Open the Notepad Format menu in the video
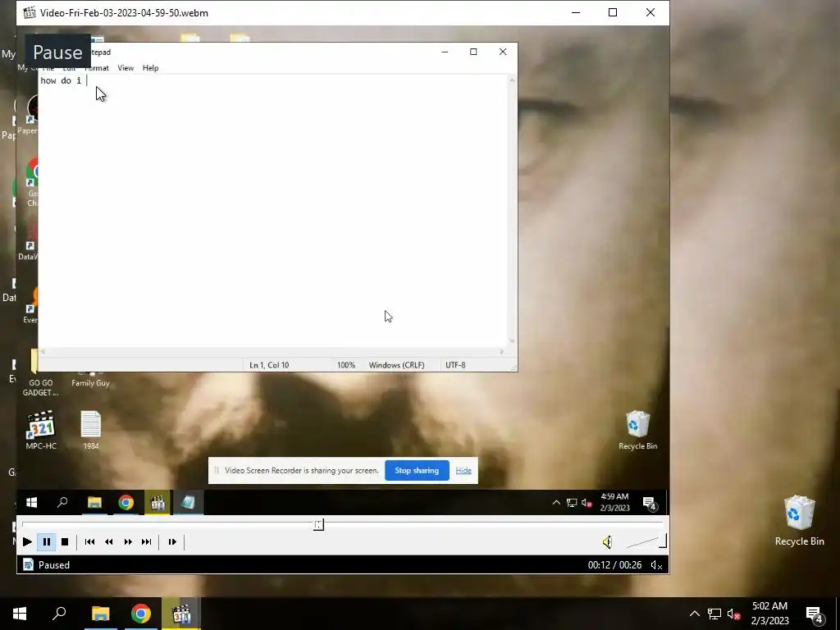This screenshot has height=630, width=840. (97, 68)
